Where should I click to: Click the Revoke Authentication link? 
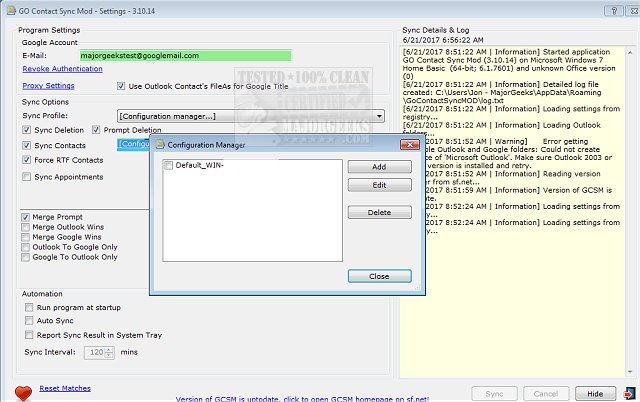(x=62, y=69)
